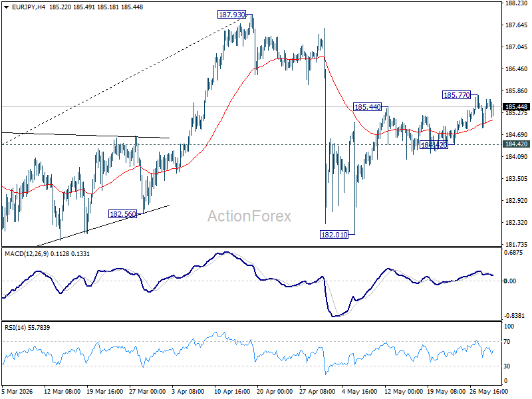Click the triangle dropdown beside EURJPY,H4
Screen dimensions: 532x399
[x=6, y=7]
